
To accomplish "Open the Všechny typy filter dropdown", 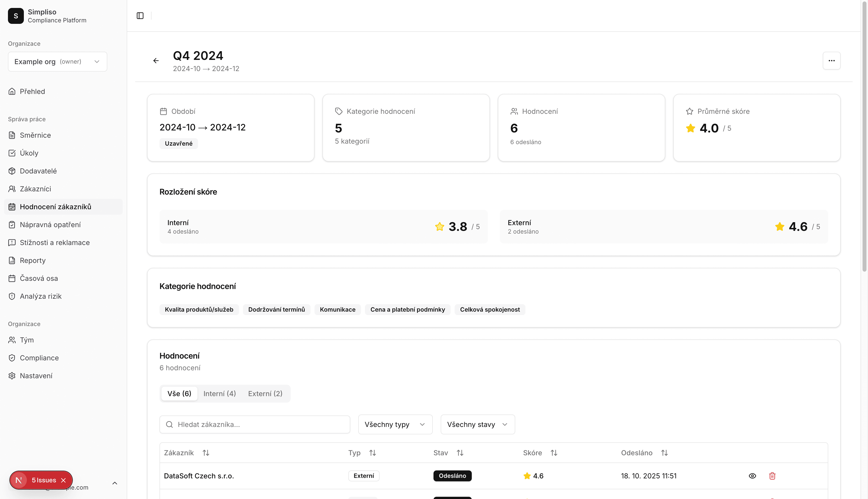I will tap(395, 424).
